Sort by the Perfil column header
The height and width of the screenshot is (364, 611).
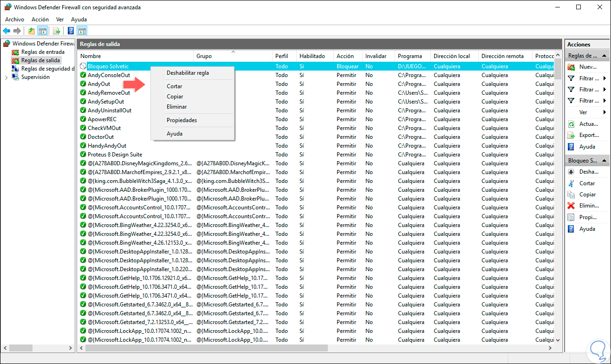(x=284, y=56)
